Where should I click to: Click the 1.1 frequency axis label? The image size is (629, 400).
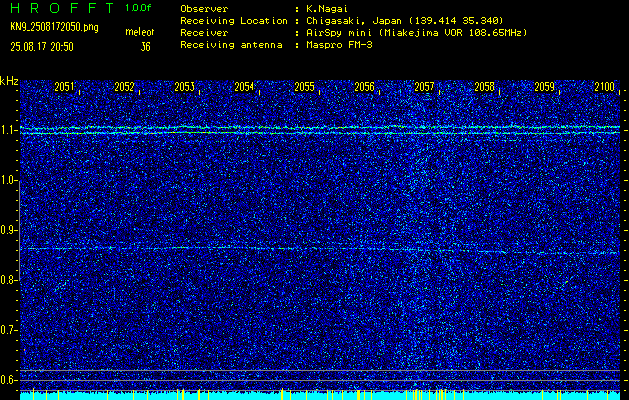click(8, 130)
